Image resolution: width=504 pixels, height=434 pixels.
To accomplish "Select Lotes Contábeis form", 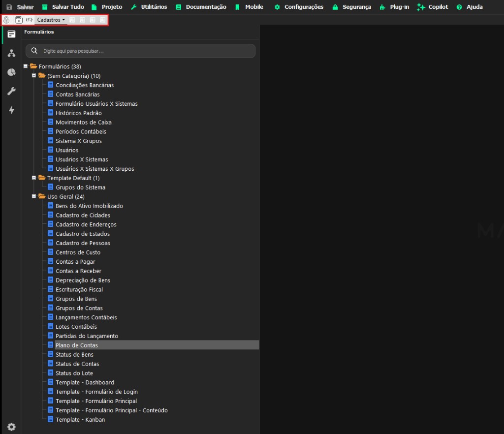I will 76,327.
